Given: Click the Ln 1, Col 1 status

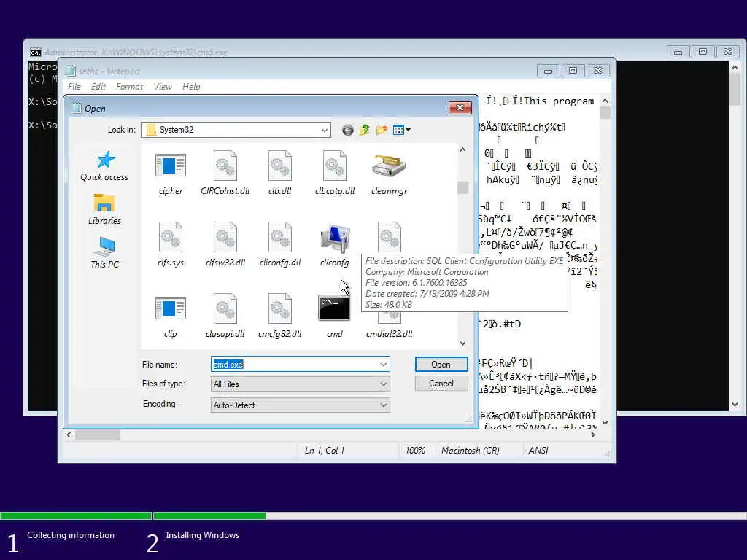Looking at the screenshot, I should [325, 451].
